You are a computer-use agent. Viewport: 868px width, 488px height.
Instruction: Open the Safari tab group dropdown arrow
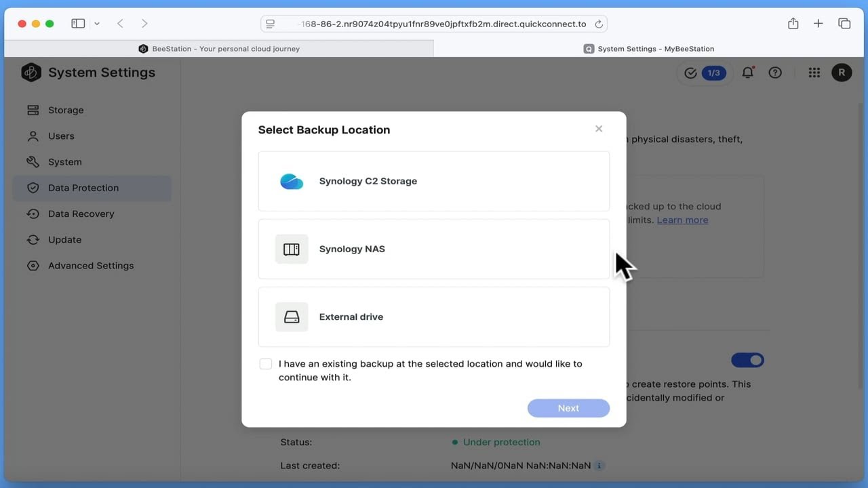pos(97,24)
